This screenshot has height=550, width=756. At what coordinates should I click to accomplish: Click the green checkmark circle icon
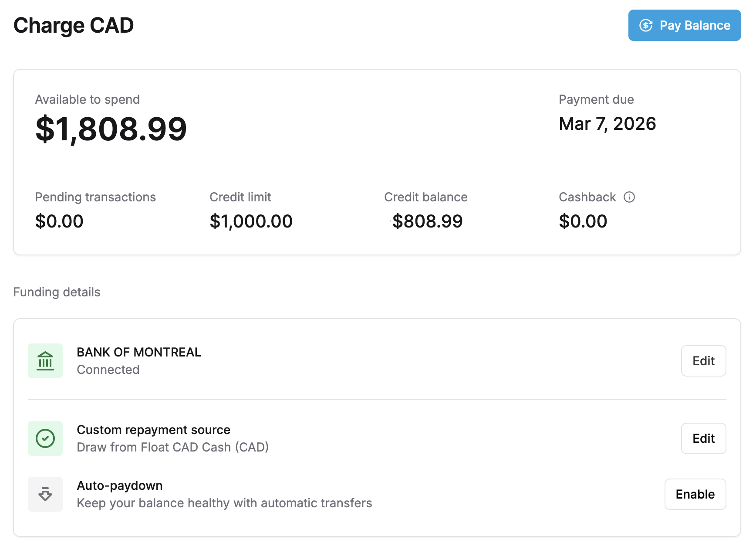(45, 438)
